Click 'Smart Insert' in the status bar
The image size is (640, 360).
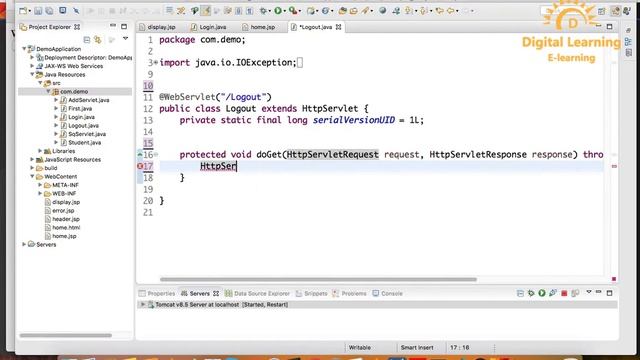[417, 348]
